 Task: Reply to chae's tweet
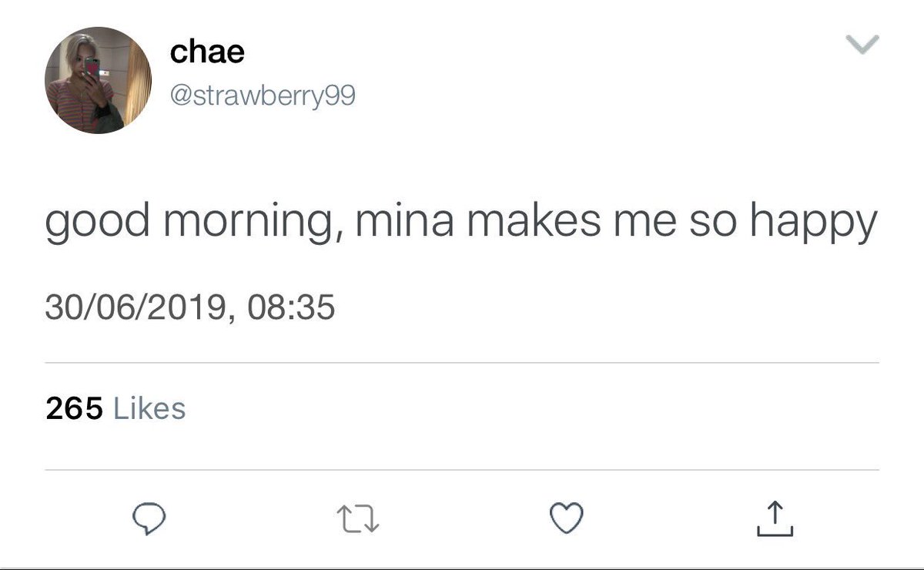tap(146, 520)
